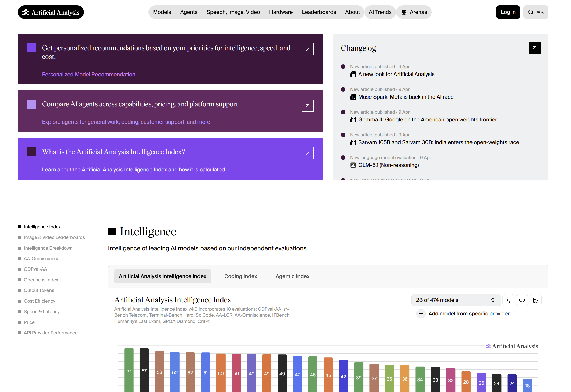Click the Log in button

pyautogui.click(x=508, y=12)
